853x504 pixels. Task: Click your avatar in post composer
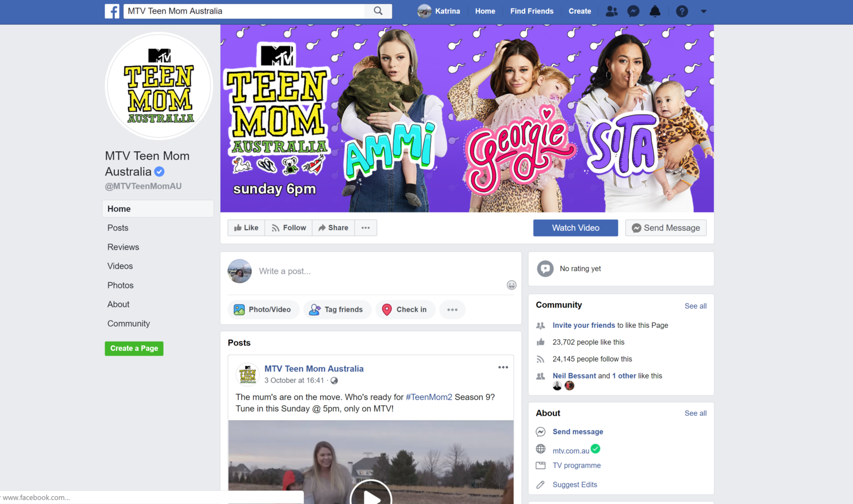coord(239,271)
